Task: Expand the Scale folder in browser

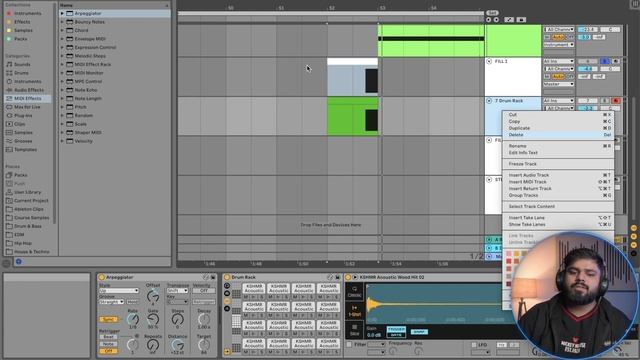Action: point(62,124)
